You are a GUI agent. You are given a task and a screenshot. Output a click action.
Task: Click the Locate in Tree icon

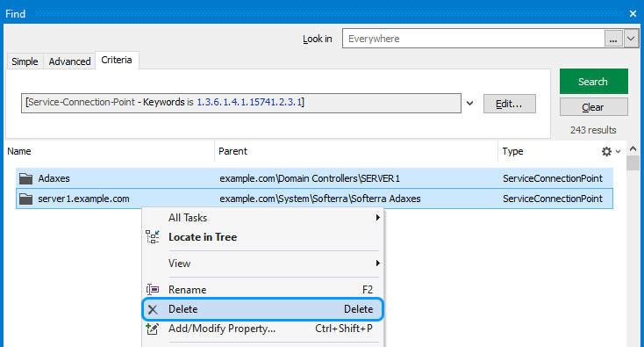[153, 237]
